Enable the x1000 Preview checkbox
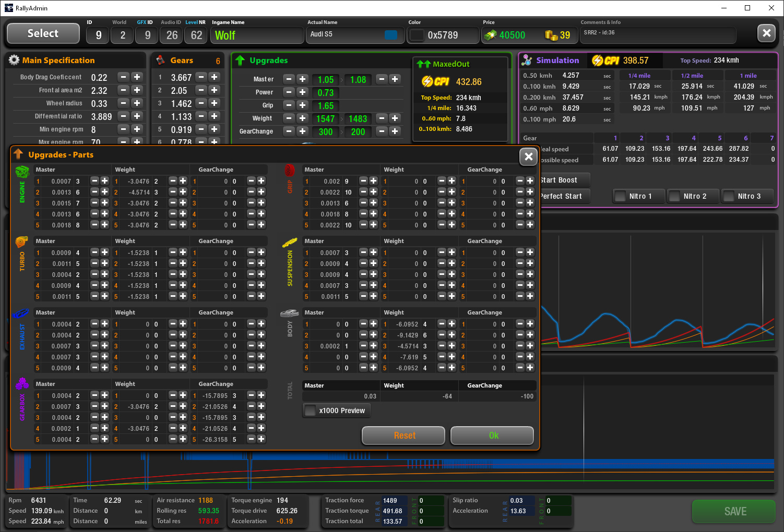This screenshot has width=784, height=532. point(311,411)
